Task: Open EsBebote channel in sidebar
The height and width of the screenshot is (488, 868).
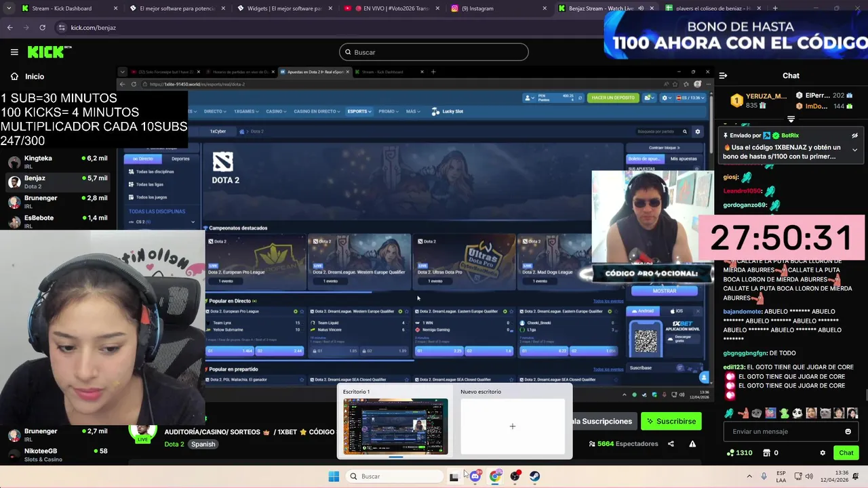Action: (58, 222)
